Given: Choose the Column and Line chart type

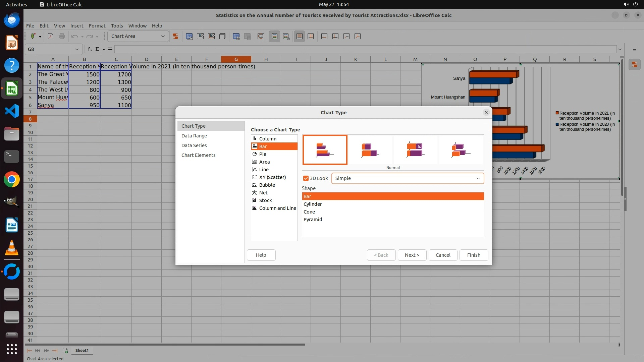Looking at the screenshot, I should click(x=277, y=208).
